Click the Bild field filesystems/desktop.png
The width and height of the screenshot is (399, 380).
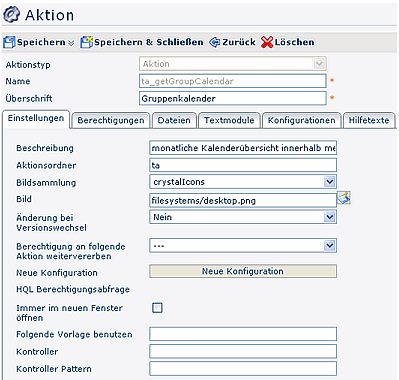(x=243, y=200)
